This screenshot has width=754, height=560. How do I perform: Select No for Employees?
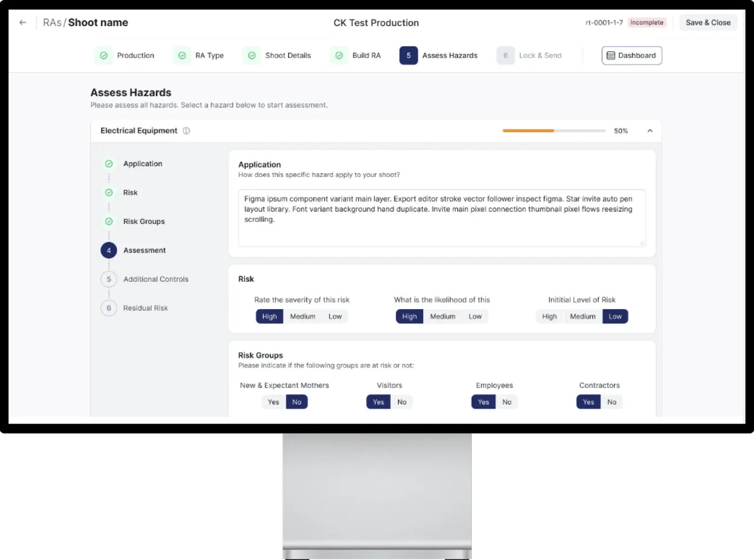click(507, 402)
